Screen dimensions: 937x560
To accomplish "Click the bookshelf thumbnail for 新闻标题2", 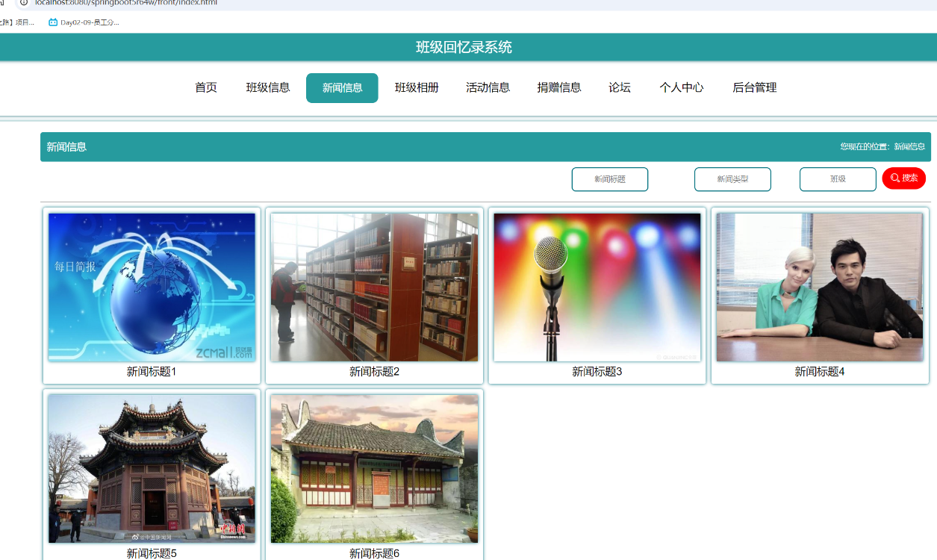I will tap(375, 287).
